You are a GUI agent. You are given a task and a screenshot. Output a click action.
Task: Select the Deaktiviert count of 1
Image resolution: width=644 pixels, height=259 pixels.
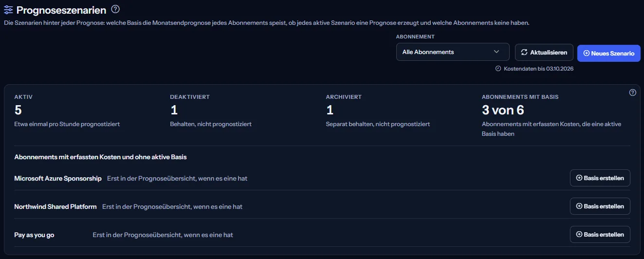tap(174, 110)
